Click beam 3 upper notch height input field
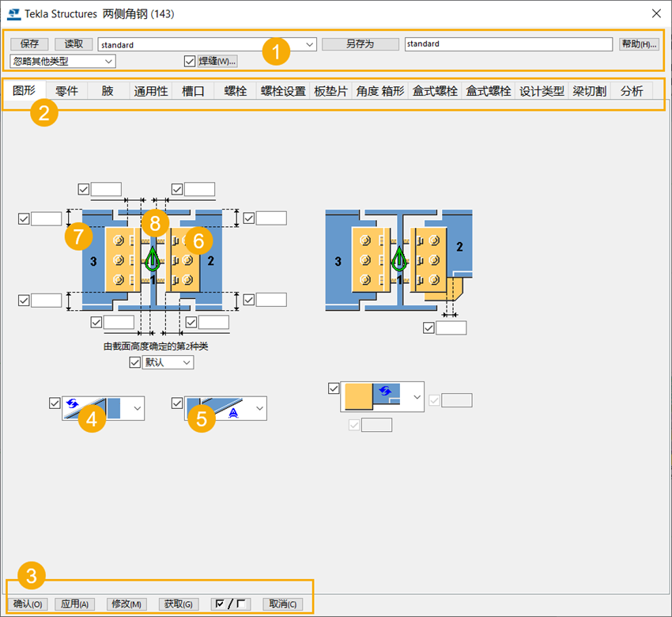 click(47, 218)
